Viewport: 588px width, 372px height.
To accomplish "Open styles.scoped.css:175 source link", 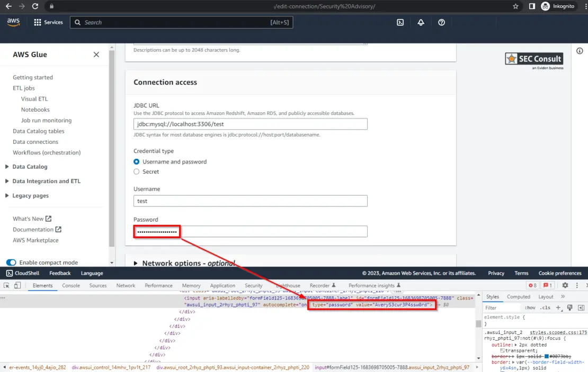I will (x=558, y=332).
